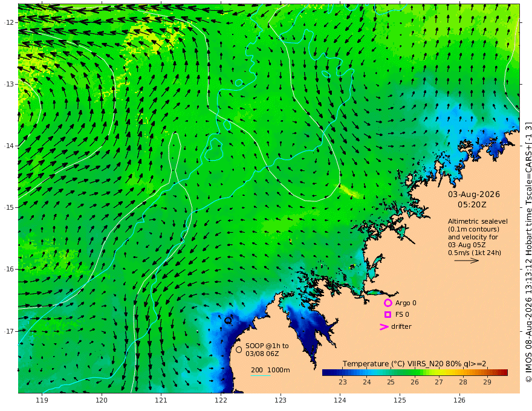The width and height of the screenshot is (532, 411).
Task: Click the colorbar tick label 23
Action: (x=343, y=382)
